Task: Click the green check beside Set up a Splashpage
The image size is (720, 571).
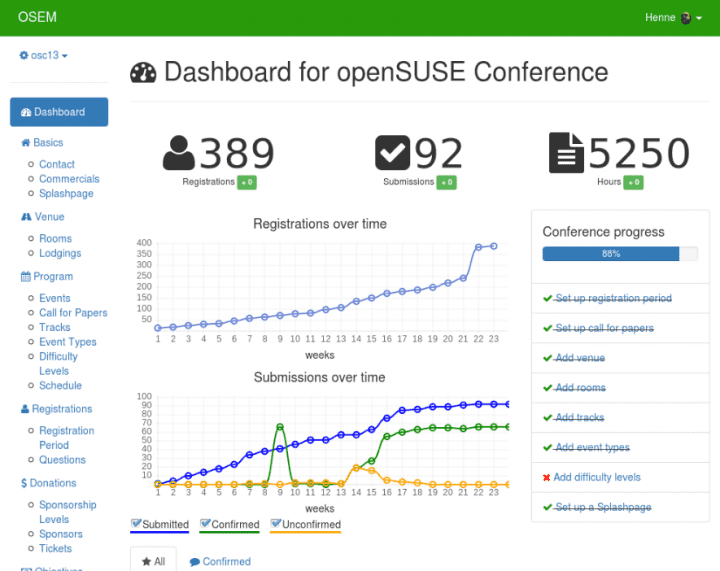Action: [x=547, y=507]
